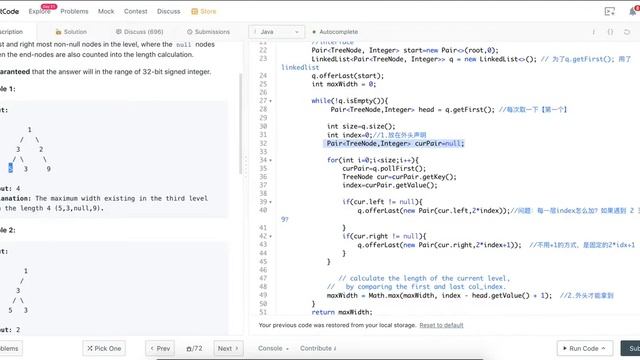Go to the next problem with Next

coord(228,349)
